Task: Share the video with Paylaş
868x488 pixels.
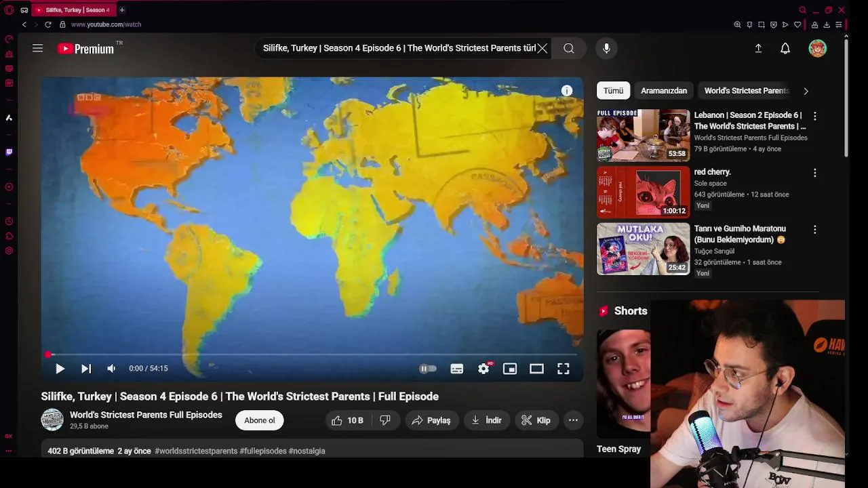Action: [431, 420]
